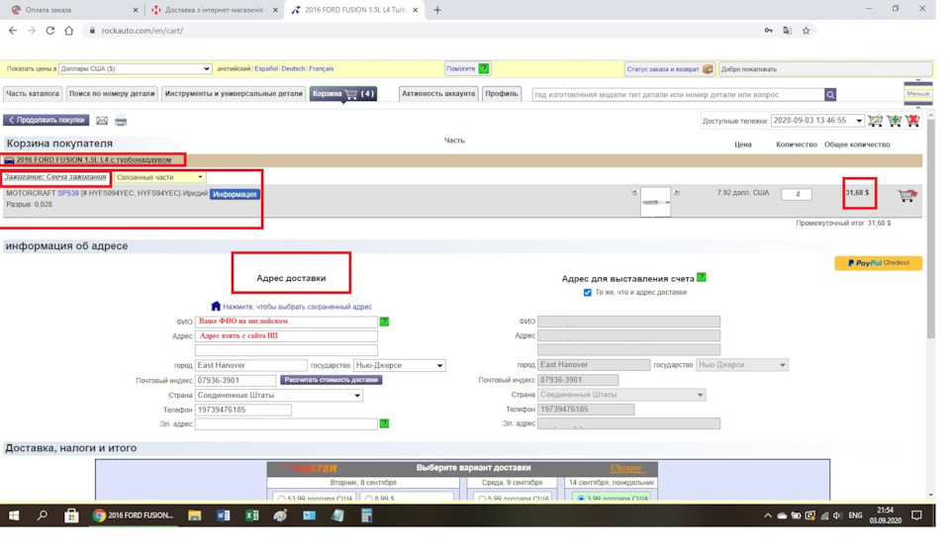Select the 8.99 $ shipping option

(x=369, y=499)
